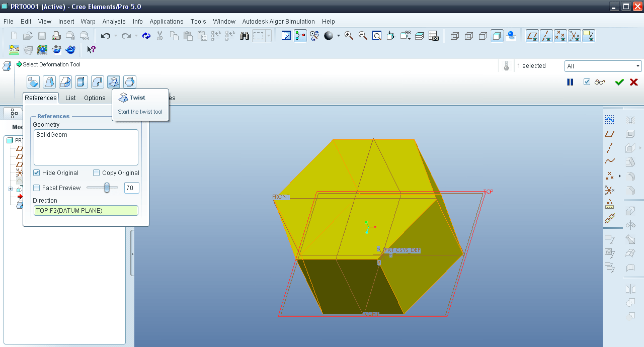644x347 pixels.
Task: Click the Print icon
Action: point(56,36)
